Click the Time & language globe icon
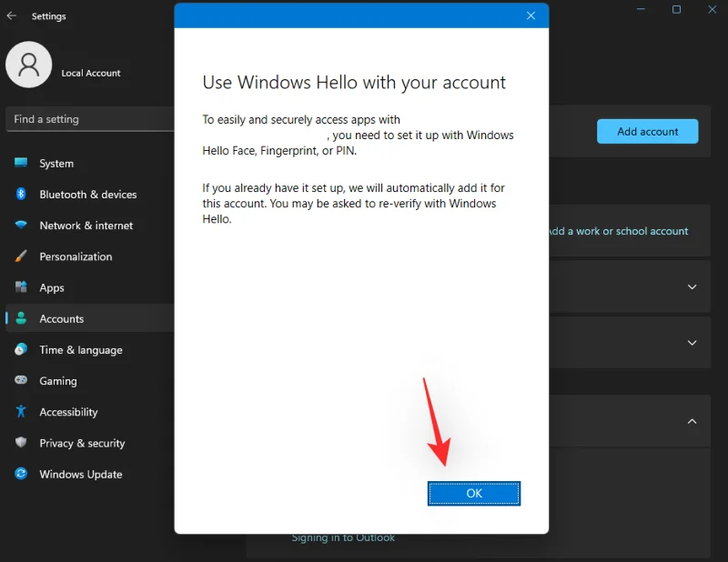 coord(21,349)
